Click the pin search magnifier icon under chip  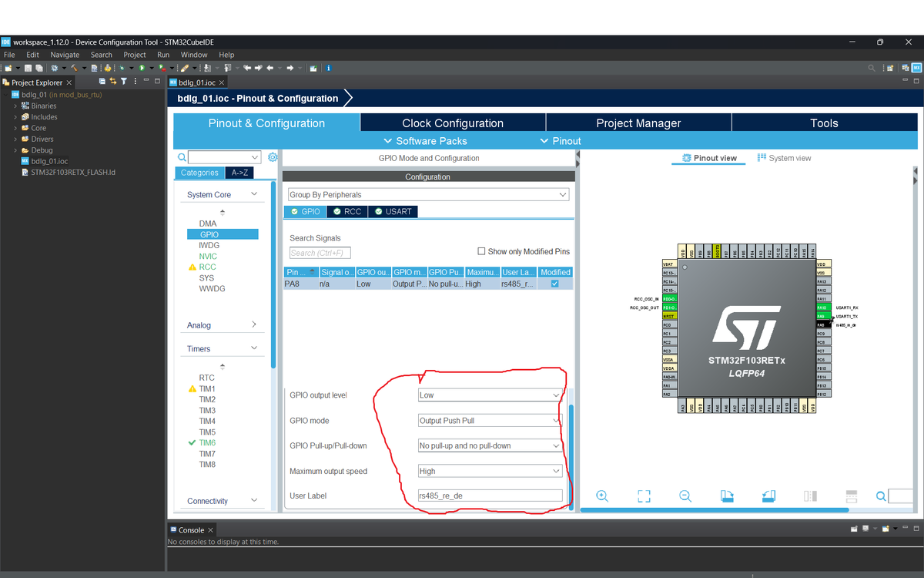pyautogui.click(x=881, y=496)
